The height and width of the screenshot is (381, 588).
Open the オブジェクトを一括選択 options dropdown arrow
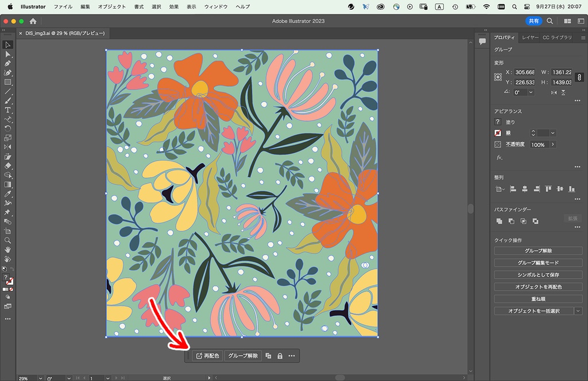tap(578, 311)
